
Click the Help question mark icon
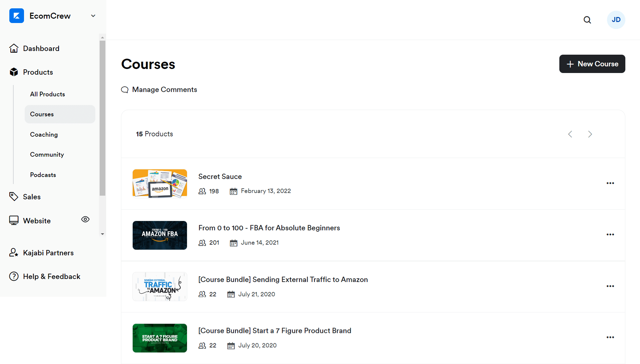[14, 276]
